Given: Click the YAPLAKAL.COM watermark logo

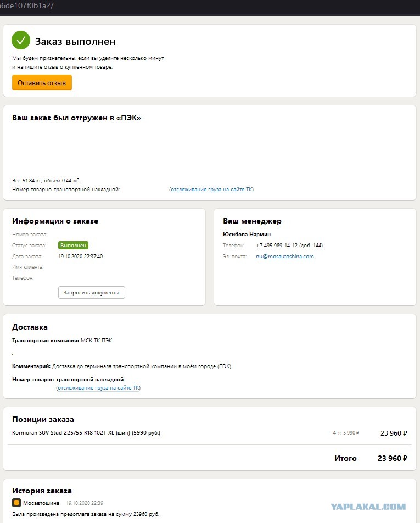Looking at the screenshot, I should [368, 507].
